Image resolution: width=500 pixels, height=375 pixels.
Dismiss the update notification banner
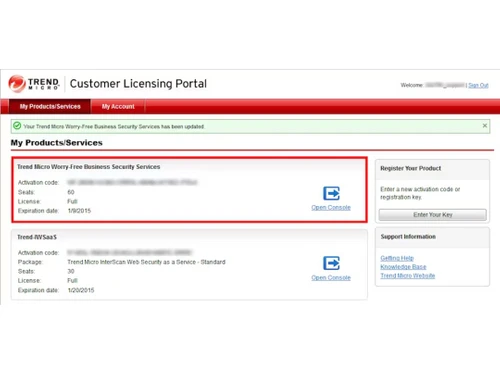485,126
